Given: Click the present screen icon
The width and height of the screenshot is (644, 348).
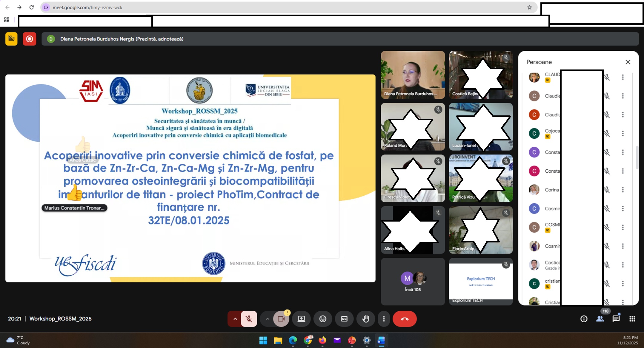Looking at the screenshot, I should (301, 319).
